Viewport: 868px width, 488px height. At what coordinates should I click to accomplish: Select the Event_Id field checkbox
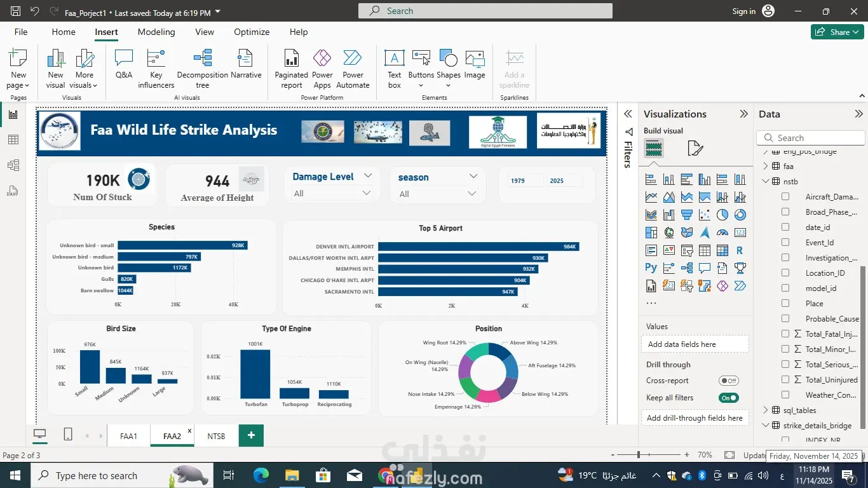(x=785, y=243)
